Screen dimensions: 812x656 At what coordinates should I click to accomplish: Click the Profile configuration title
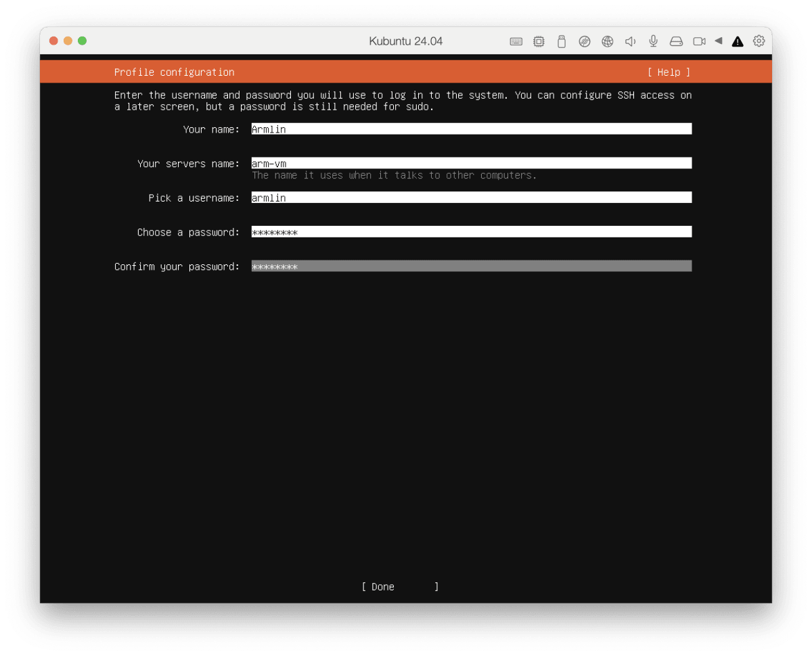(175, 72)
